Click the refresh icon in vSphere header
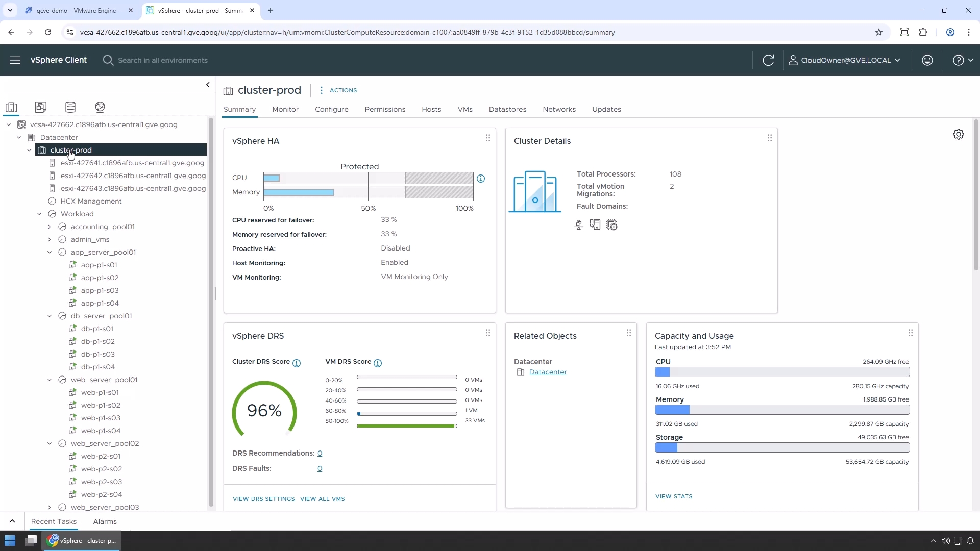Screen dimensions: 980x551 click(x=768, y=60)
